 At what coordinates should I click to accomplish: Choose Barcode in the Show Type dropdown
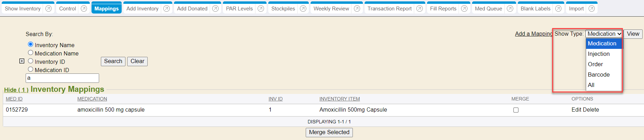pyautogui.click(x=599, y=75)
